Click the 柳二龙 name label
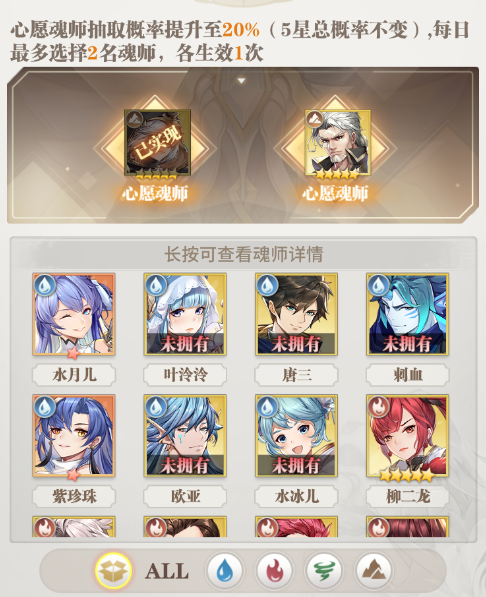The height and width of the screenshot is (597, 486). pyautogui.click(x=408, y=496)
